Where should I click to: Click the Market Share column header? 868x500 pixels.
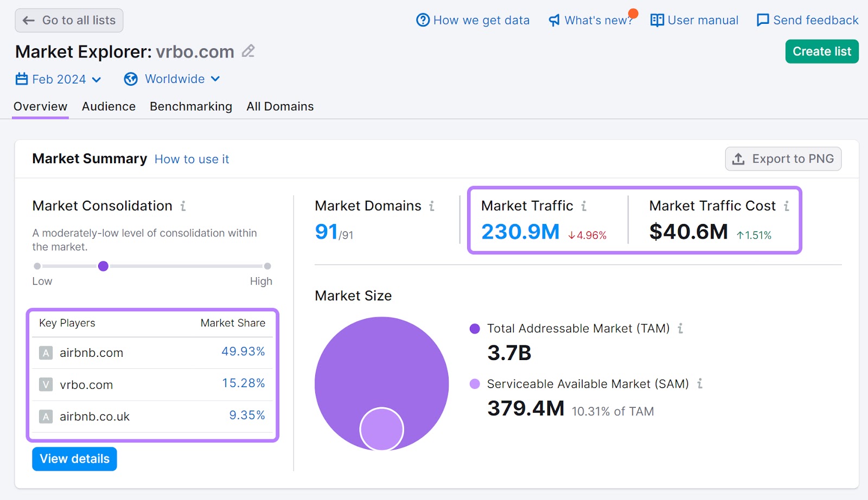tap(233, 323)
